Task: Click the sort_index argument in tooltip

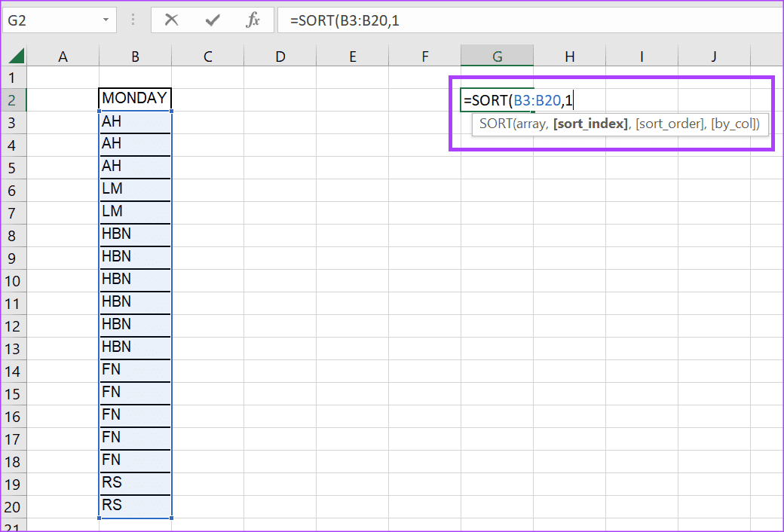Action: tap(590, 124)
